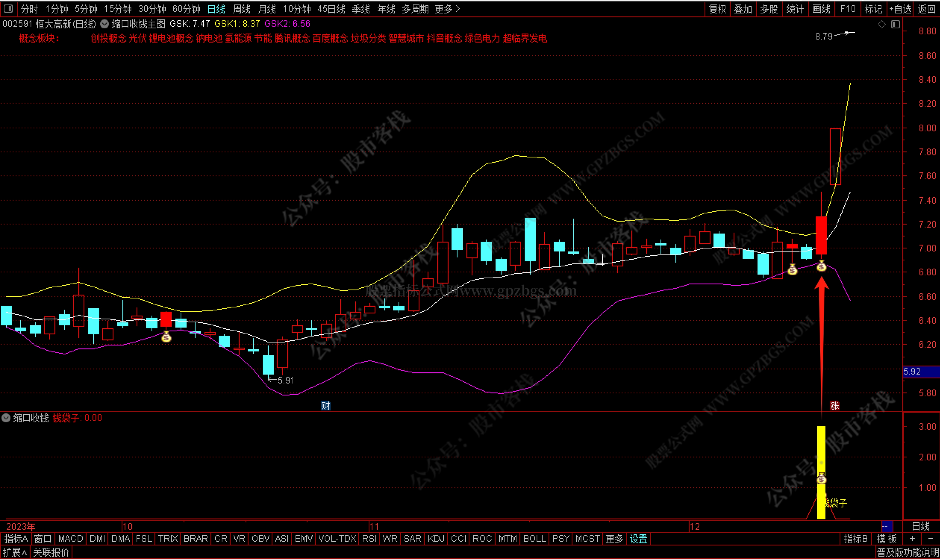Open the 复权 adjustment menu
The height and width of the screenshot is (560, 940).
[x=717, y=9]
